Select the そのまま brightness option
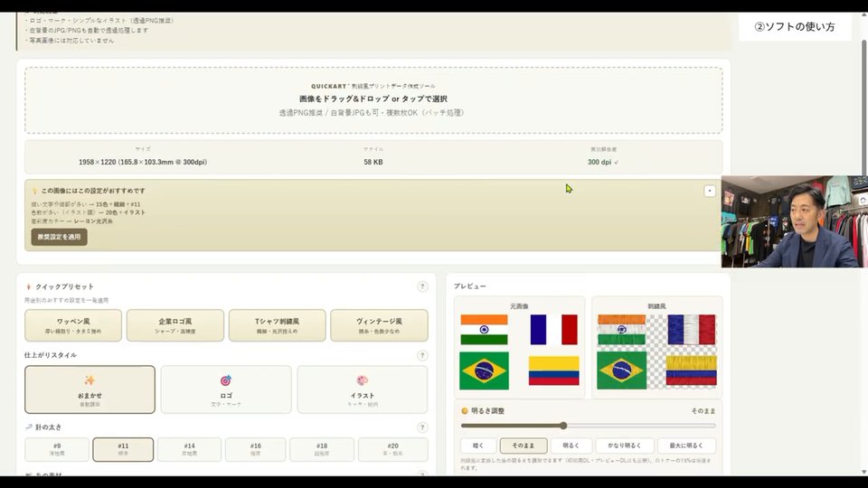 pos(524,446)
